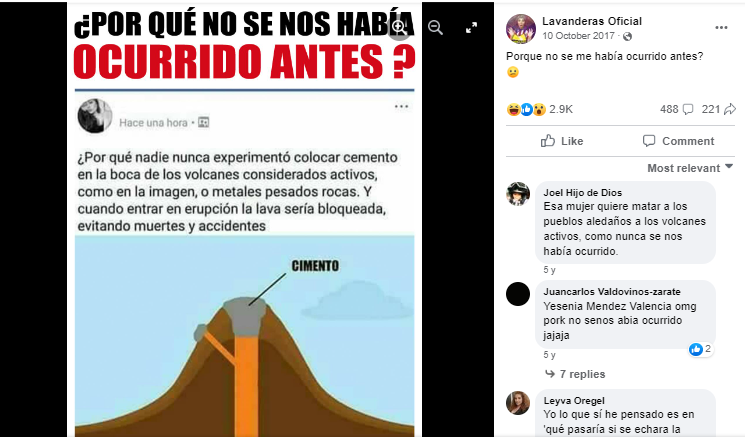Open the Lavanderas Oficial profile picture

pyautogui.click(x=521, y=29)
